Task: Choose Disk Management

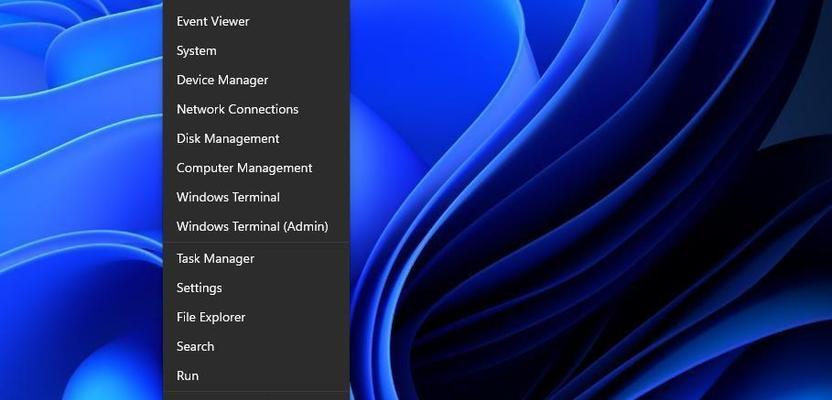Action: point(256,138)
